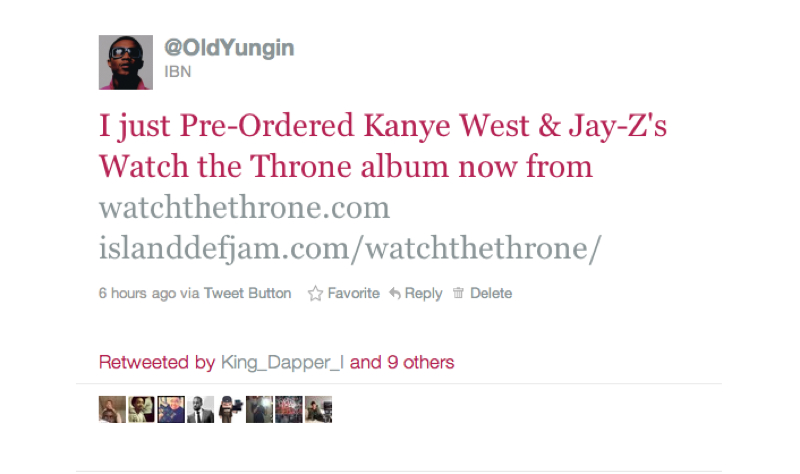Open the islanddefjam.com/watchthethrone/ link

coord(350,248)
